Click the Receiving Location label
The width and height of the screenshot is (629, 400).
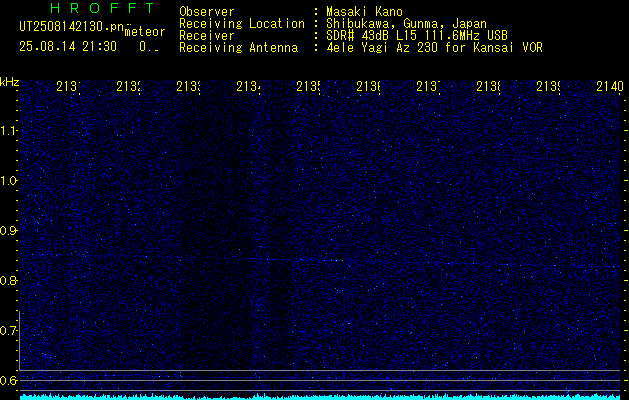[242, 24]
